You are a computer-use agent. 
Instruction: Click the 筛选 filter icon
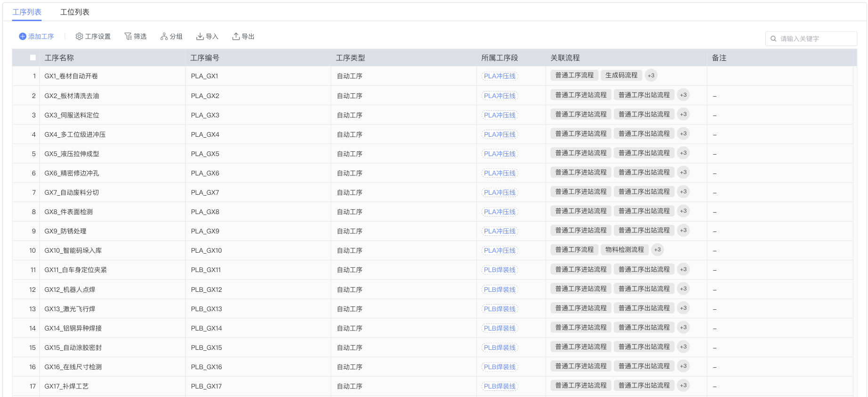pyautogui.click(x=128, y=36)
